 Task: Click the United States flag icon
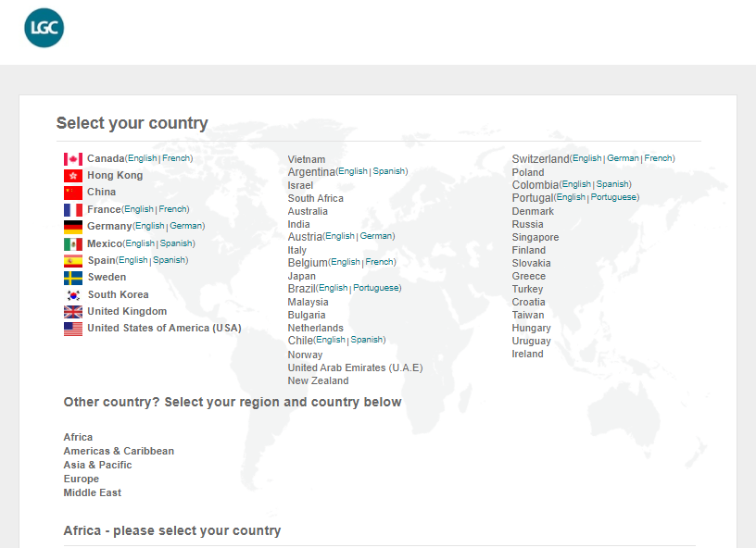point(73,329)
